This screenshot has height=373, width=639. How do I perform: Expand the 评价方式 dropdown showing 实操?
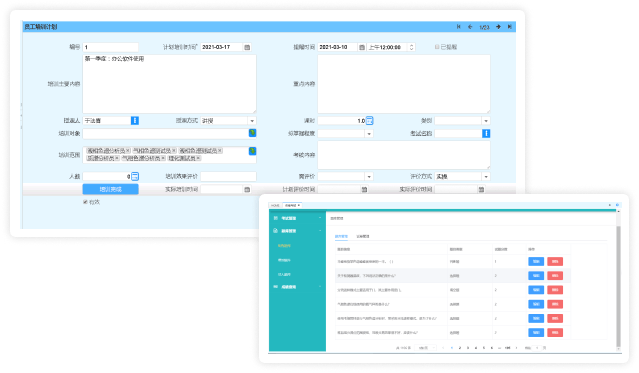(x=486, y=177)
